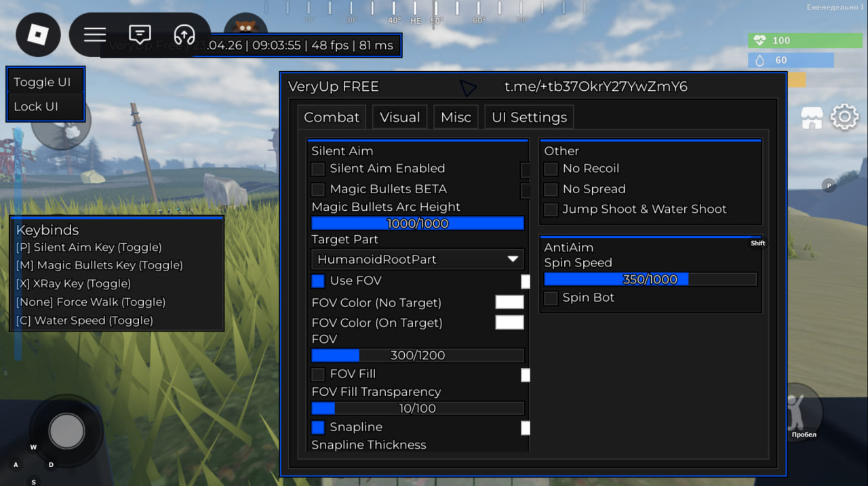Enable the No Recoil checkbox

[x=551, y=169]
